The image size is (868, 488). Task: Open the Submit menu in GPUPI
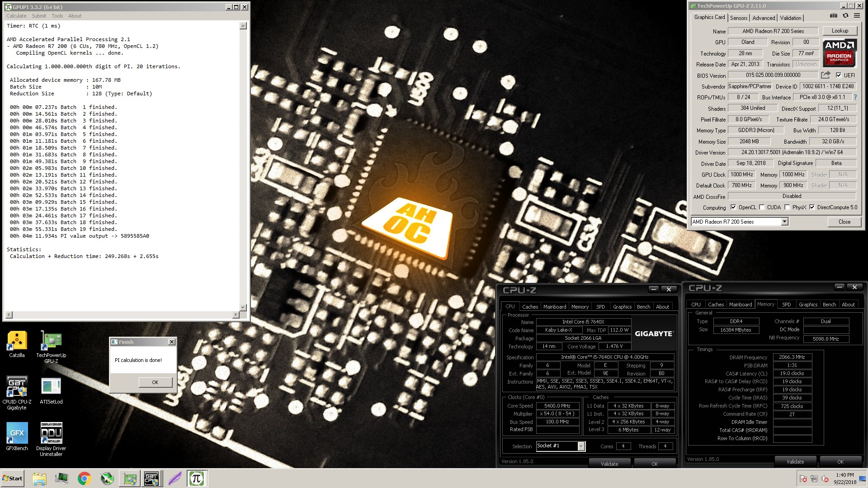click(39, 16)
